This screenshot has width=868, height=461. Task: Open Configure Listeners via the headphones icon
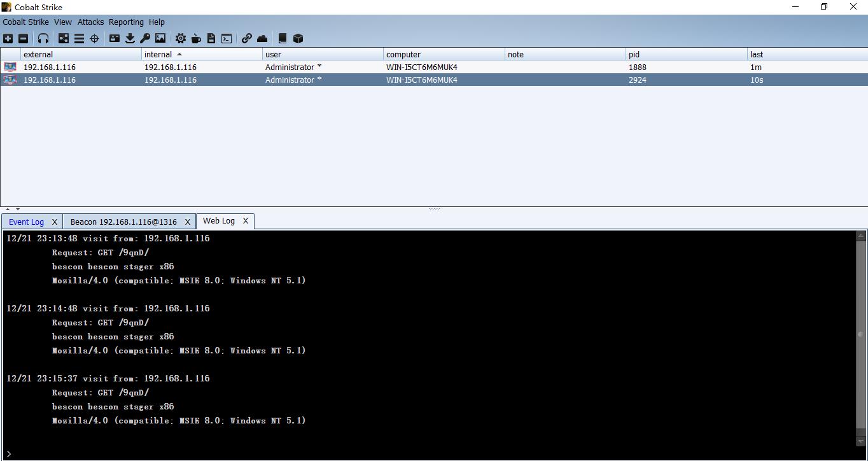pos(43,39)
